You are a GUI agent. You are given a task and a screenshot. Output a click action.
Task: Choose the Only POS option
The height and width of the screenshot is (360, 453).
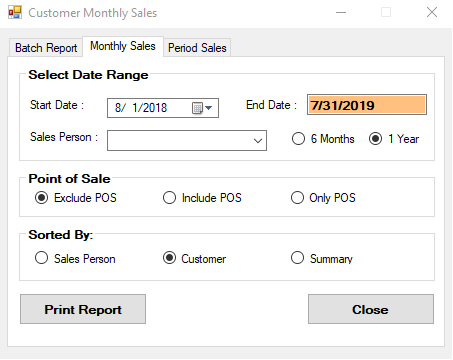323,198
